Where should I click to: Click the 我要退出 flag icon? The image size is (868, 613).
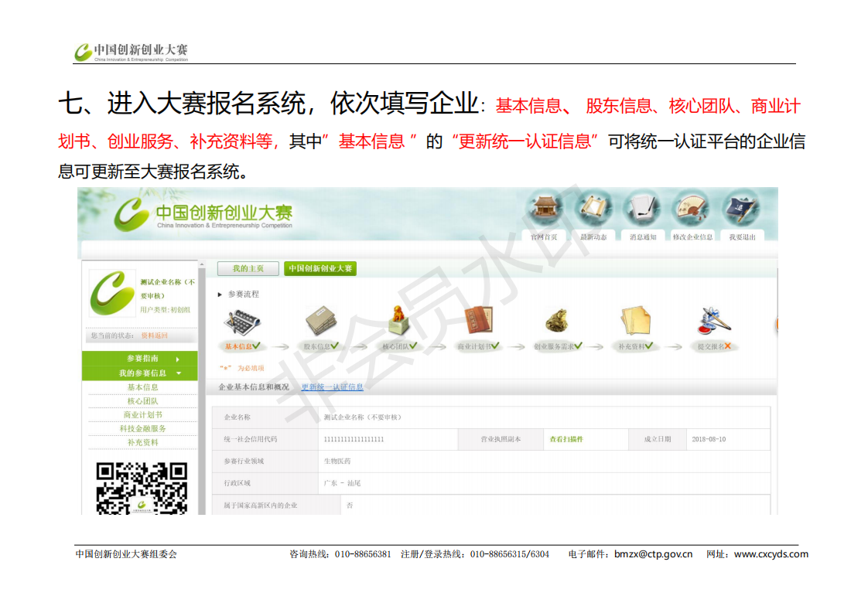(742, 209)
